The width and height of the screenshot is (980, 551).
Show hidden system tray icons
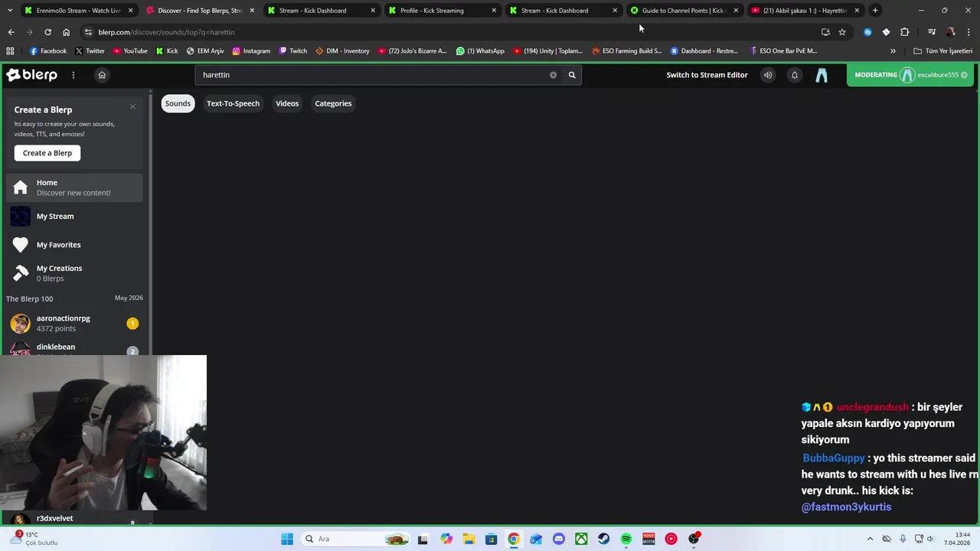pyautogui.click(x=870, y=539)
